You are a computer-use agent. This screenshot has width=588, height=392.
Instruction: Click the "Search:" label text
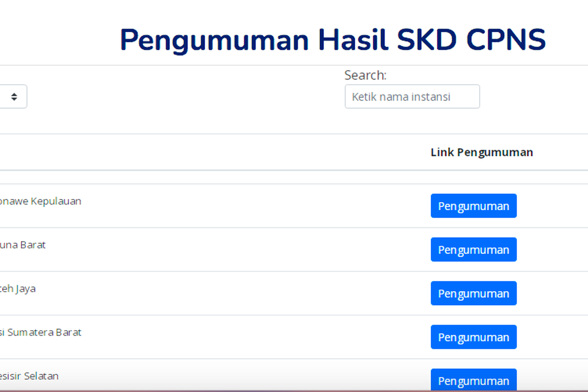click(365, 75)
